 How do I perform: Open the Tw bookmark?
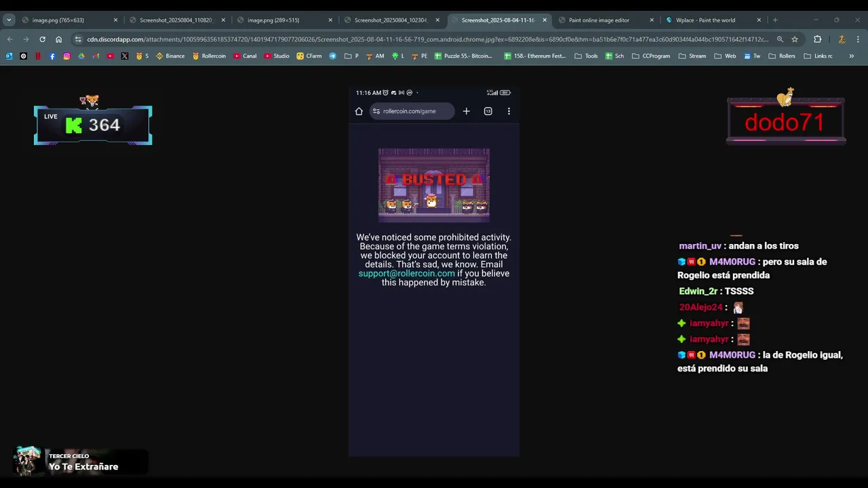pyautogui.click(x=751, y=56)
